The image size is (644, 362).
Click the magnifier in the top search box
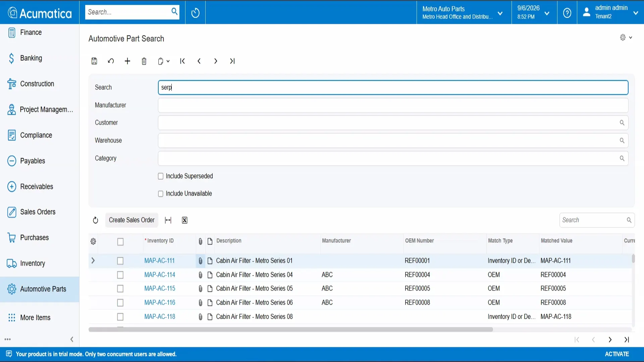coord(174,11)
